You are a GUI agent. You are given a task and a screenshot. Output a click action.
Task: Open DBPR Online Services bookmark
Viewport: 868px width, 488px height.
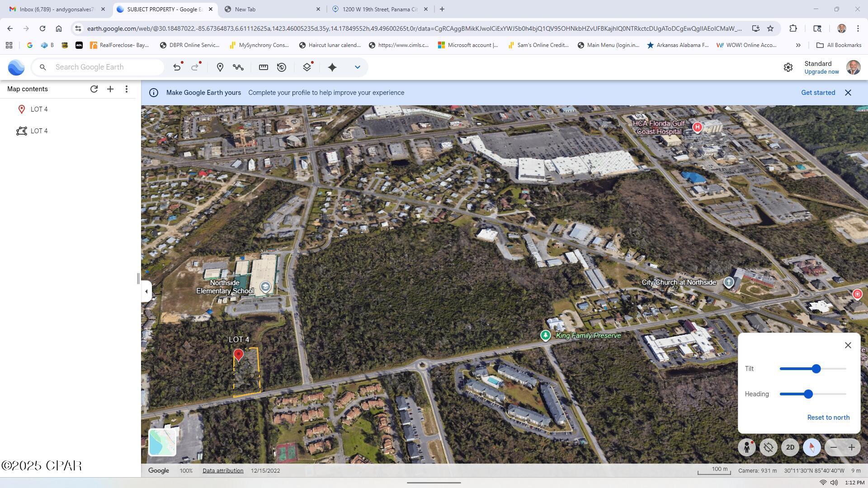[x=190, y=45]
